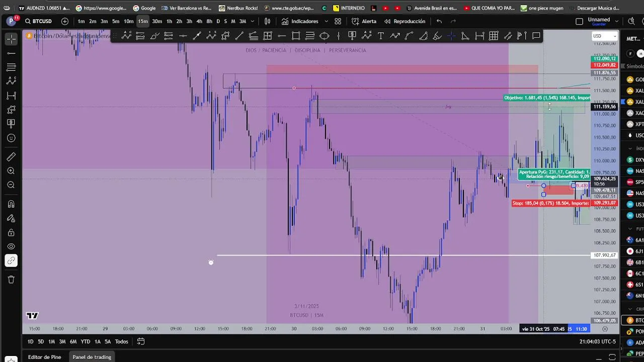The image size is (644, 362).
Task: Click the undo arrow
Action: coord(439,21)
